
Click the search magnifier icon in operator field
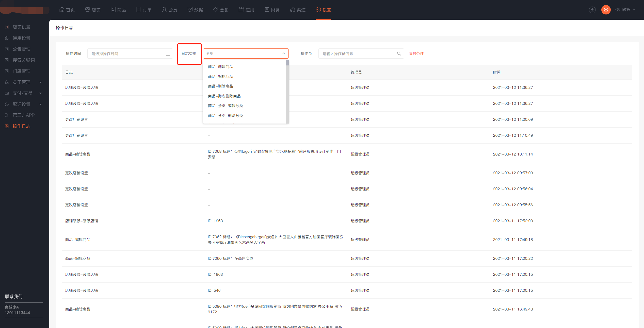(399, 54)
